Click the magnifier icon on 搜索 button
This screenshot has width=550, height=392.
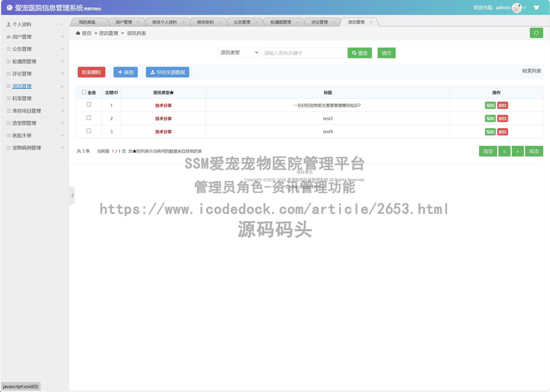tap(354, 53)
